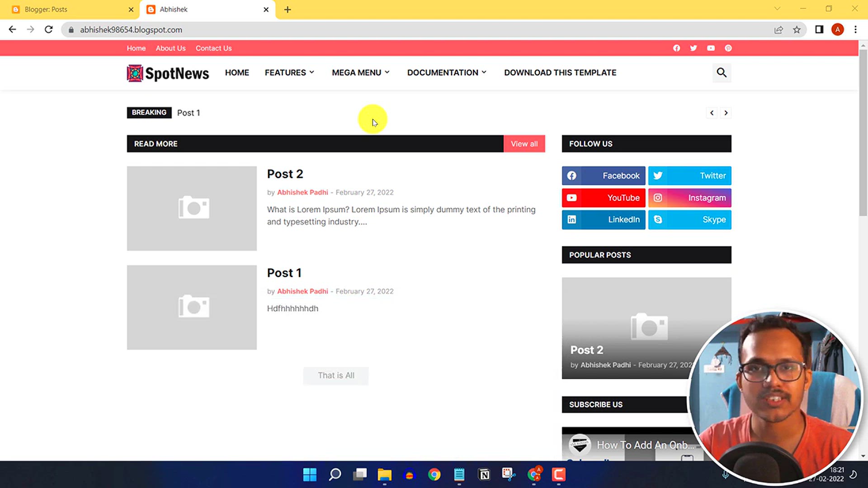This screenshot has width=868, height=488.
Task: Go back with the browser back arrow
Action: click(12, 29)
